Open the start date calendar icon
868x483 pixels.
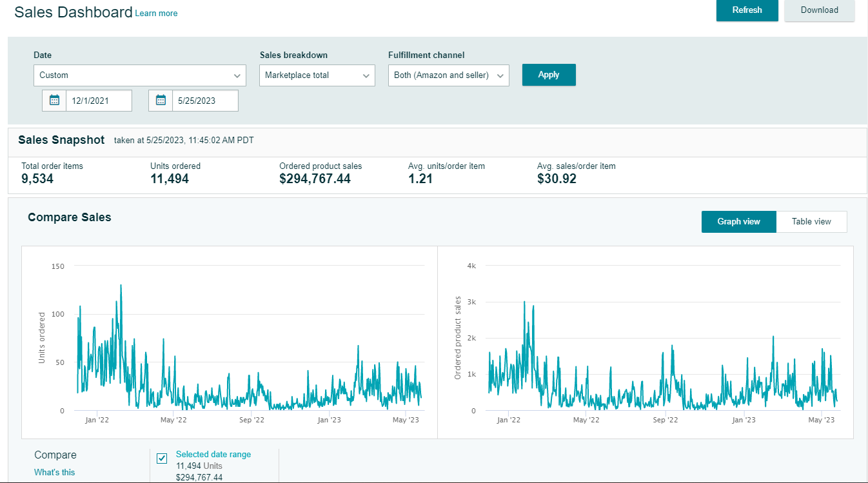(55, 101)
